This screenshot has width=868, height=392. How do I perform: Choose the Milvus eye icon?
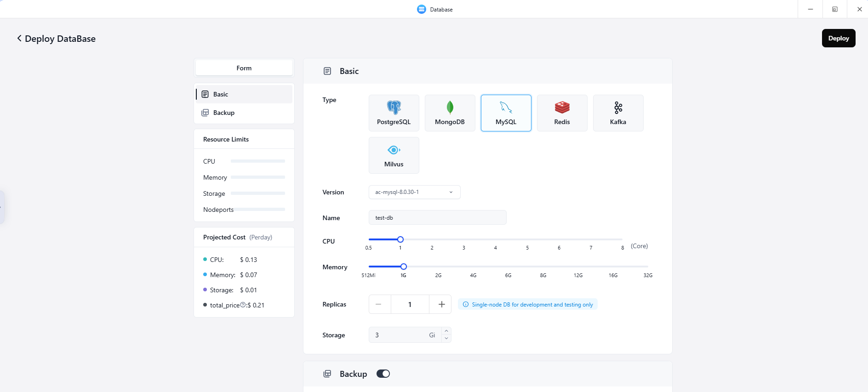pyautogui.click(x=394, y=150)
